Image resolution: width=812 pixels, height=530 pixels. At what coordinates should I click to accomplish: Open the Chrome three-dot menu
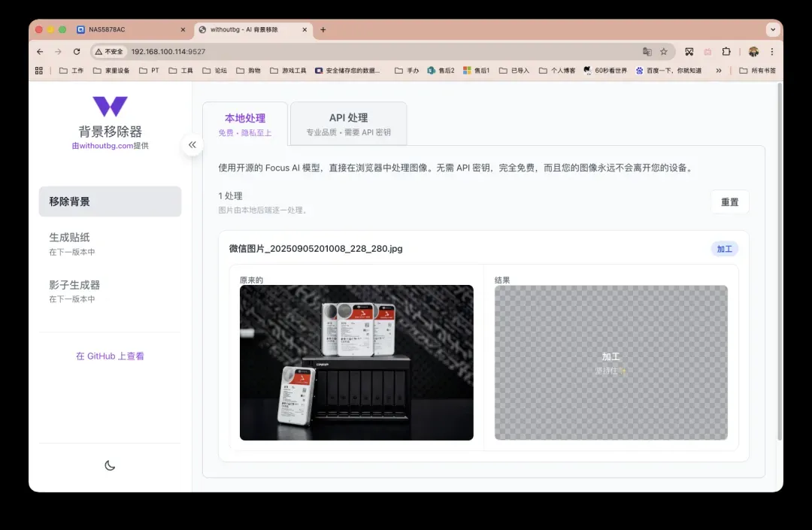771,52
